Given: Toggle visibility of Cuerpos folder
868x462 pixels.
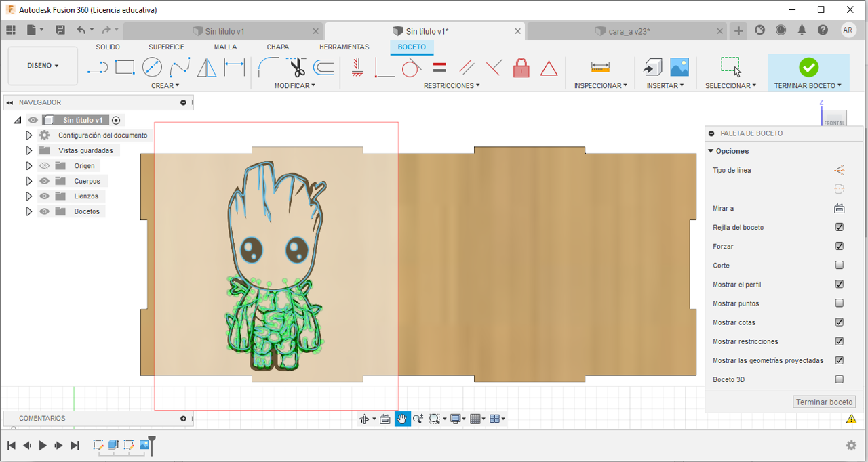Looking at the screenshot, I should click(45, 181).
